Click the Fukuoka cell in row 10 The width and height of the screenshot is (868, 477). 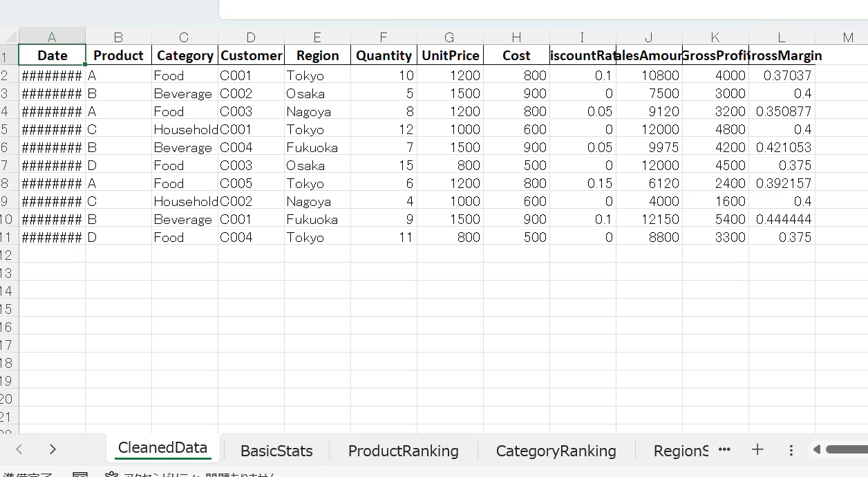pos(317,219)
